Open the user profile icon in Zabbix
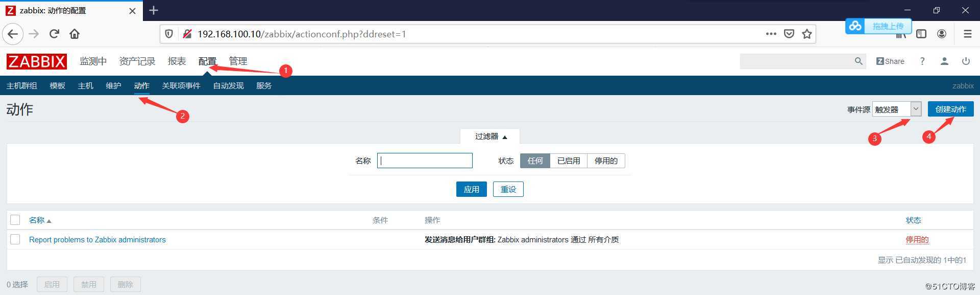The height and width of the screenshot is (295, 980). [x=944, y=61]
